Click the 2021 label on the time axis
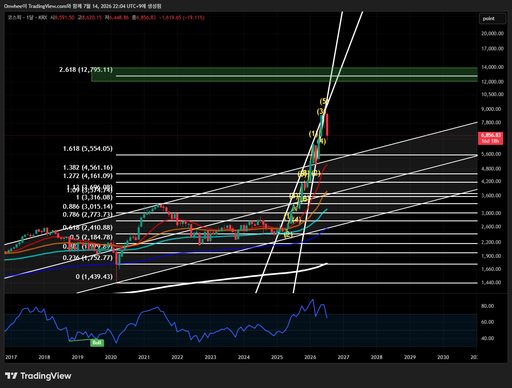512x388 pixels. [x=144, y=357]
